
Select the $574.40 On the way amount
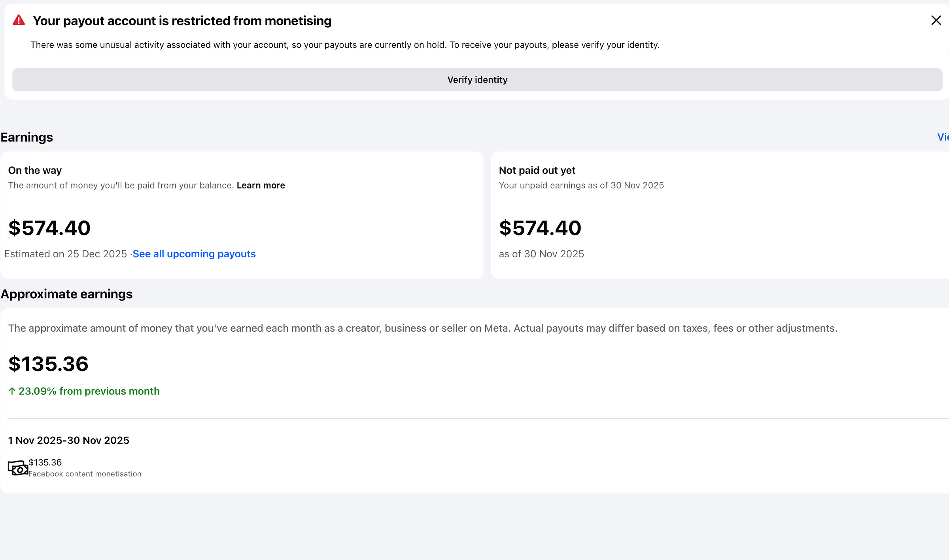pyautogui.click(x=49, y=228)
